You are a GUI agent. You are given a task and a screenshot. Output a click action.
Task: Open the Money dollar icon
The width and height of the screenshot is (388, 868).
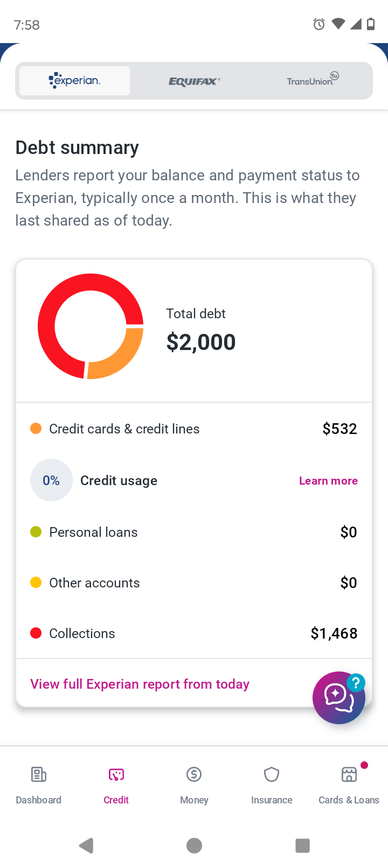(194, 775)
